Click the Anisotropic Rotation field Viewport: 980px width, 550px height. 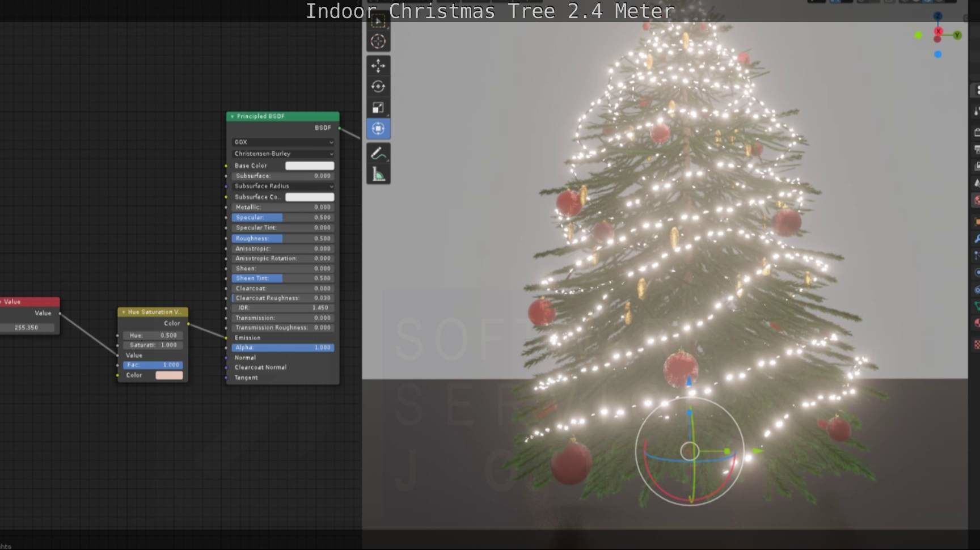283,259
